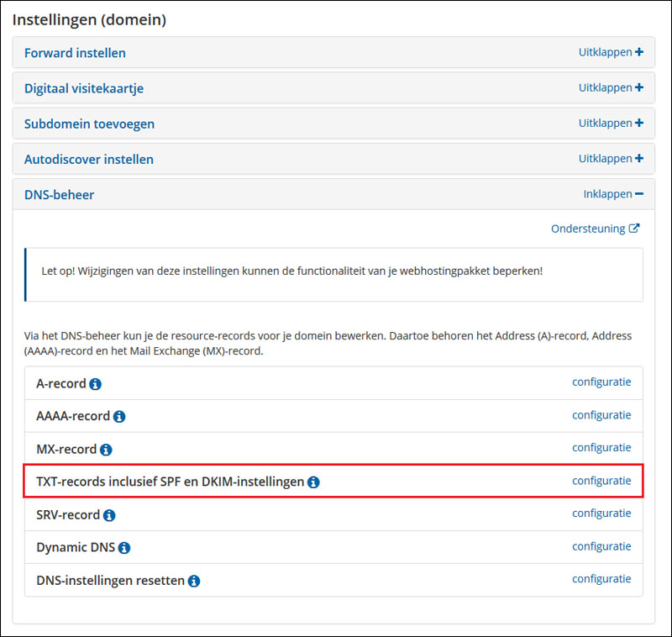Screen dimensions: 672x637
Task: Click info icon for TXT-records SPF DKIM
Action: click(313, 482)
